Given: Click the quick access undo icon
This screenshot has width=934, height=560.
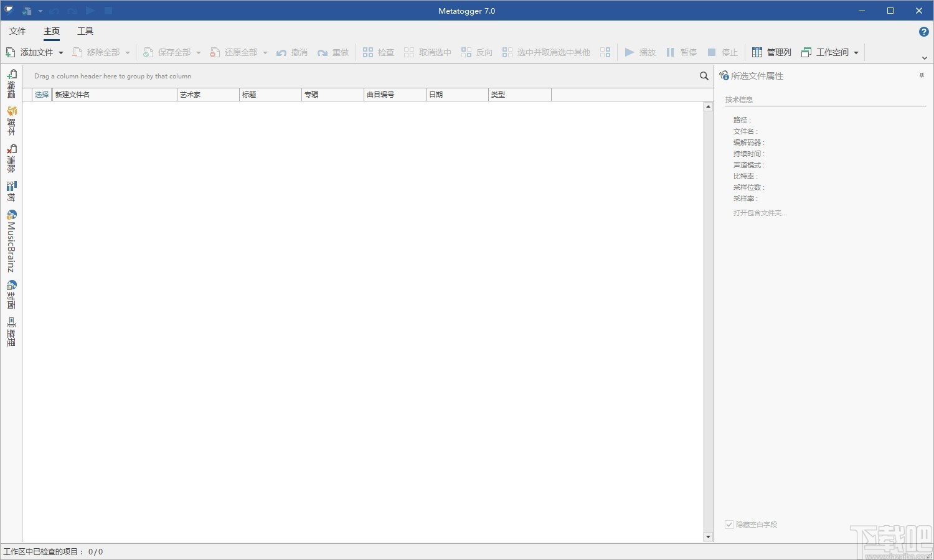Looking at the screenshot, I should [54, 11].
